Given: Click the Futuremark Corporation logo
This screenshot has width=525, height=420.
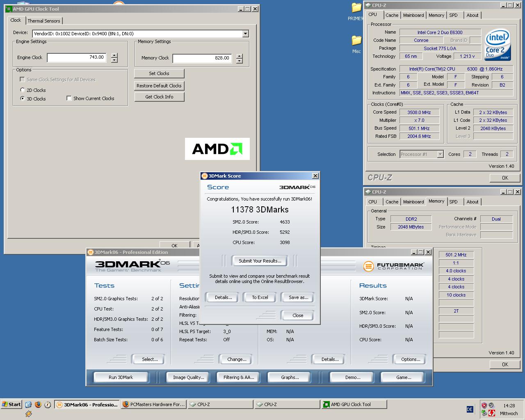Looking at the screenshot, I should (394, 266).
